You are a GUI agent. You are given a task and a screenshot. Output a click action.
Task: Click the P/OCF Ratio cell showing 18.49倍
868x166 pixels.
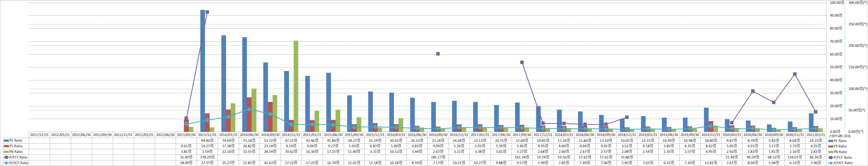click(186, 163)
